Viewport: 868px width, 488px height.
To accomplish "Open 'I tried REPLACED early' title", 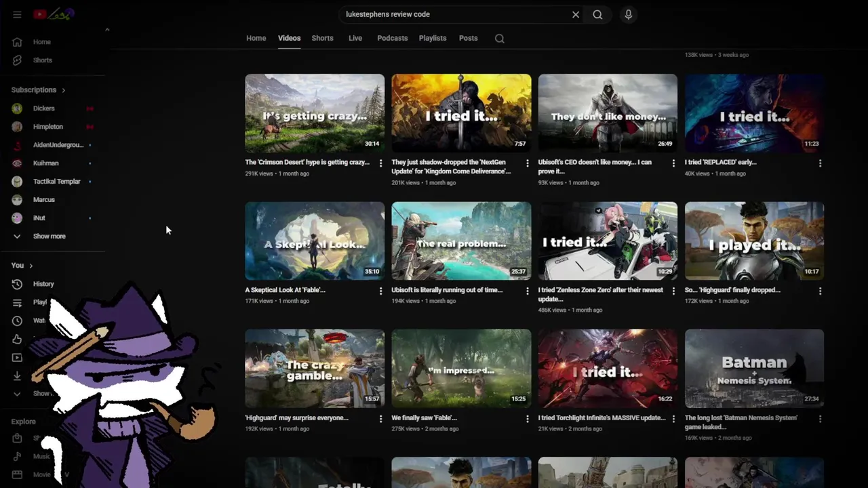I will click(720, 163).
